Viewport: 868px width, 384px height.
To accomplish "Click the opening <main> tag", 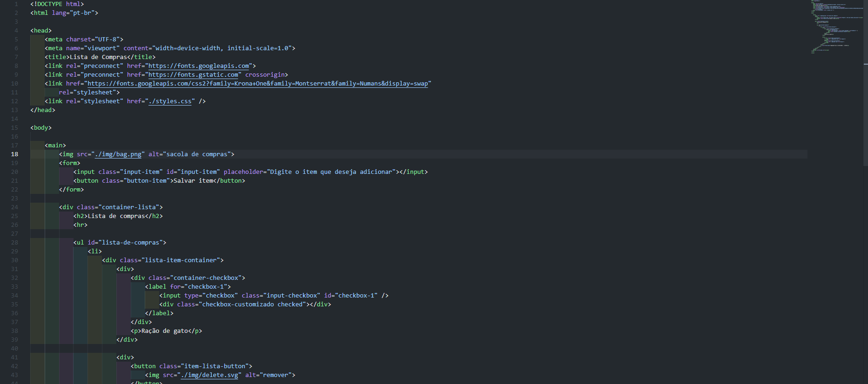I will [55, 146].
